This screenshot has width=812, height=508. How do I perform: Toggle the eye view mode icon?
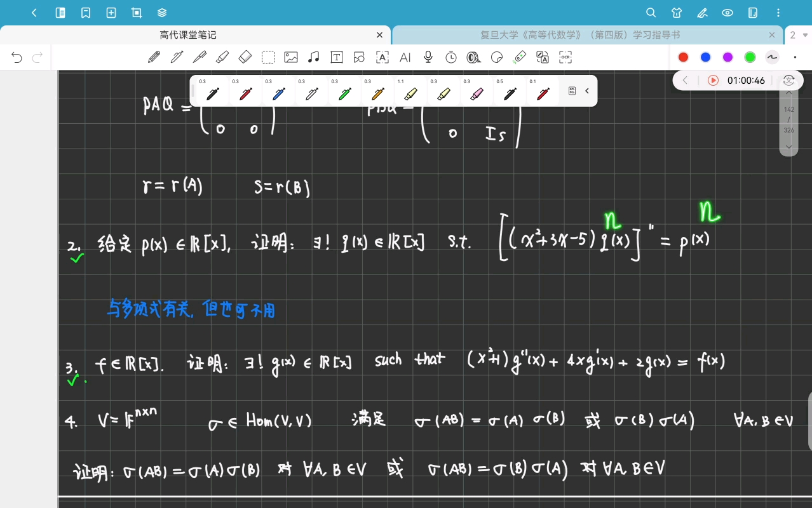point(727,13)
